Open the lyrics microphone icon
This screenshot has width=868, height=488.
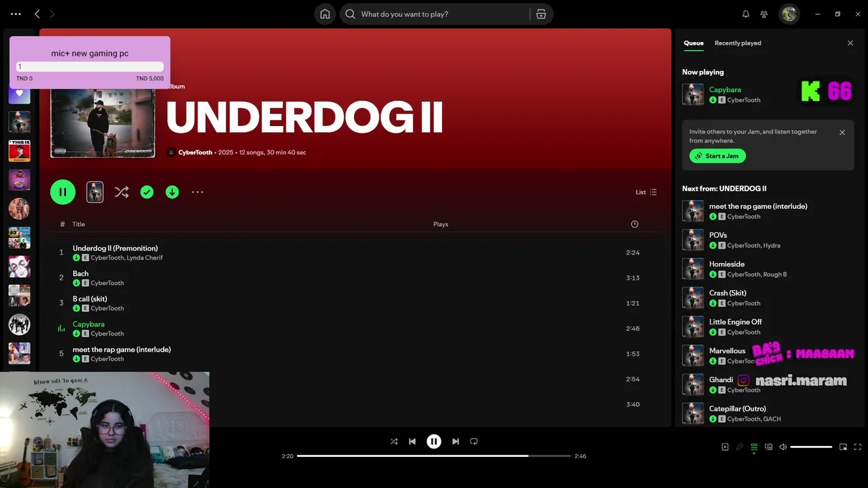pyautogui.click(x=740, y=447)
